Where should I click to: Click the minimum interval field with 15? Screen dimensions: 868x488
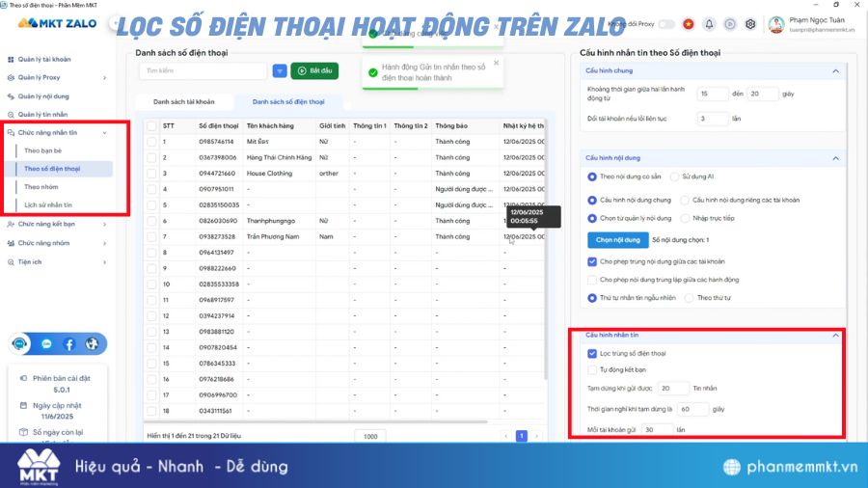click(713, 95)
